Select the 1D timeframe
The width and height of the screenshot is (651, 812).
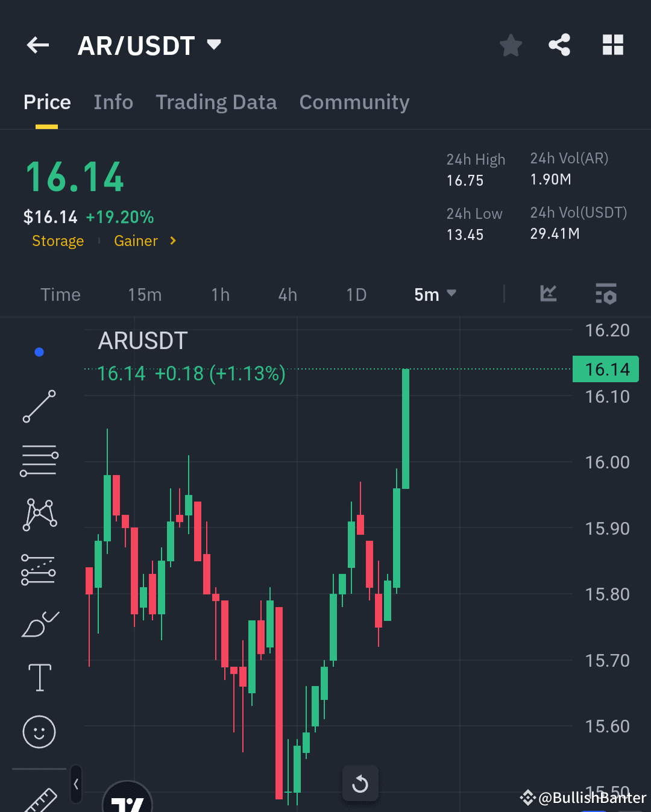point(356,294)
